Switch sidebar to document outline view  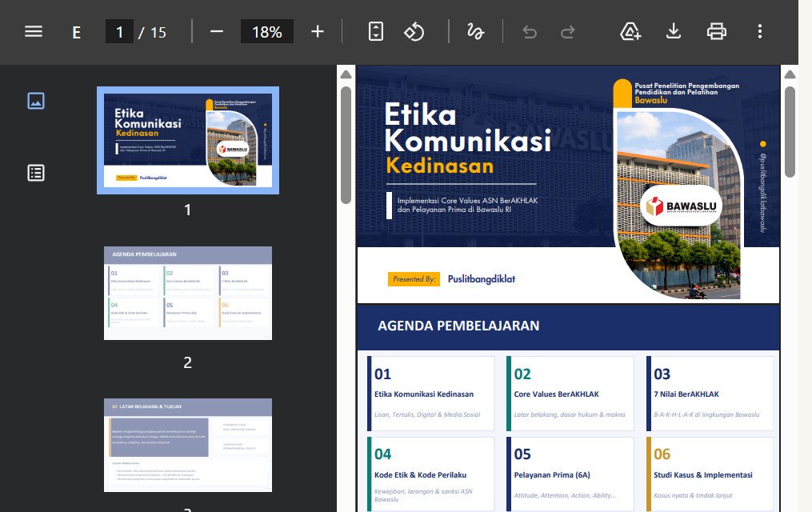(x=36, y=173)
